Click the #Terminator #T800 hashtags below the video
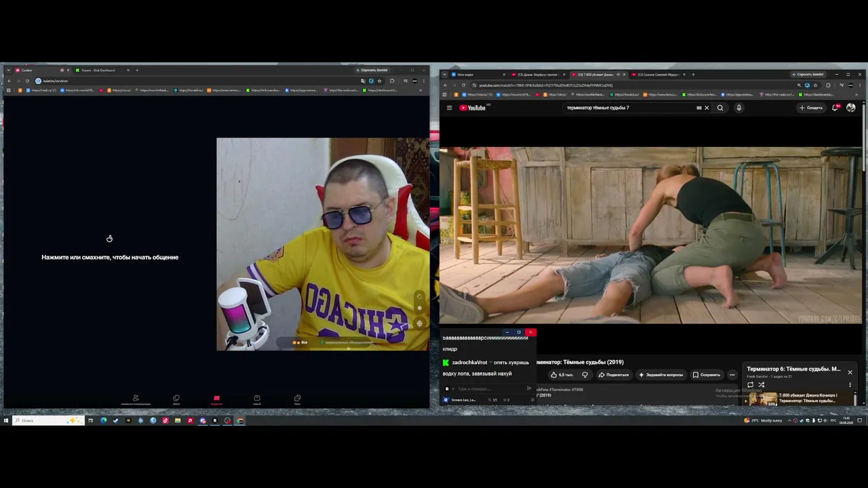Viewport: 868px width, 488px height. pyautogui.click(x=565, y=390)
